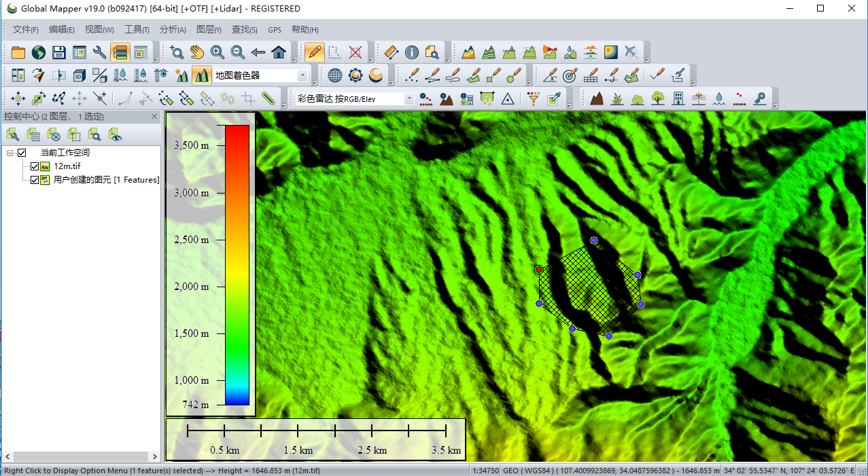Image resolution: width=868 pixels, height=476 pixels.
Task: Click the Configuration wrench icon
Action: (100, 52)
